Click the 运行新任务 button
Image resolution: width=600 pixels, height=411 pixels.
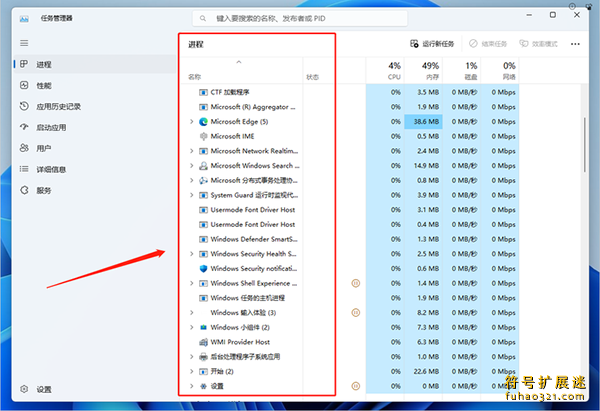click(x=432, y=44)
